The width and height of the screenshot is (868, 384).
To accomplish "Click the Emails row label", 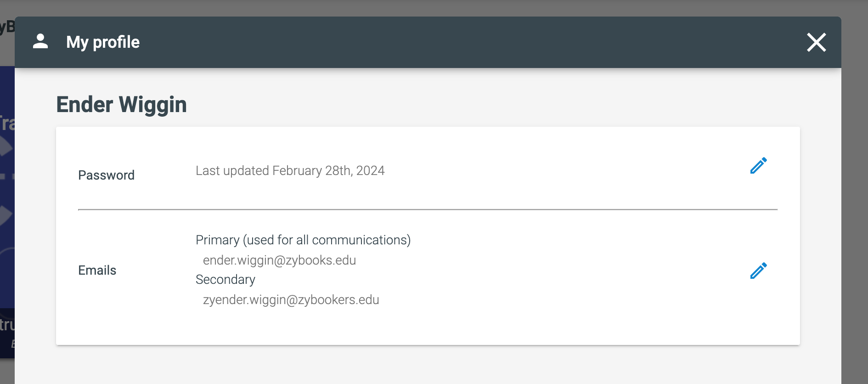I will (97, 270).
